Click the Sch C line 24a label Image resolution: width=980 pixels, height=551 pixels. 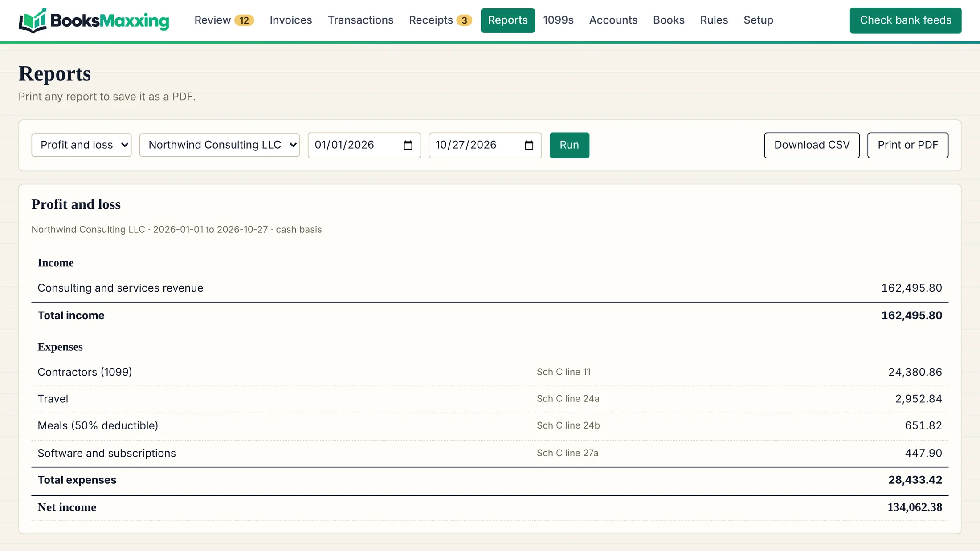click(568, 399)
